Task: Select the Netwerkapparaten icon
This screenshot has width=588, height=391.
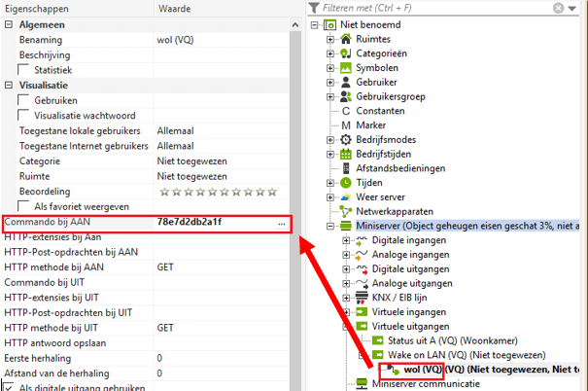Action: click(x=347, y=211)
